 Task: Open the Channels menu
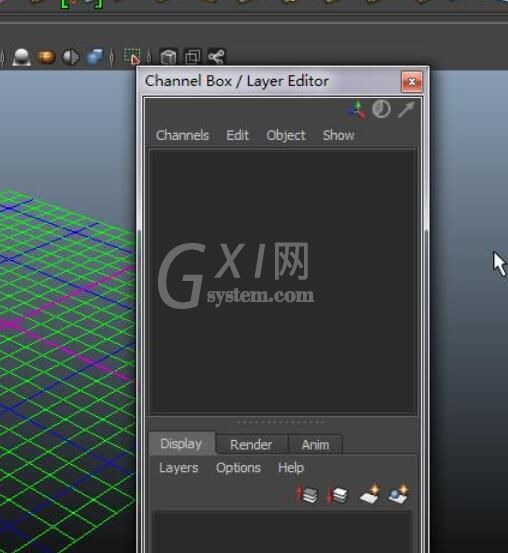coord(182,135)
